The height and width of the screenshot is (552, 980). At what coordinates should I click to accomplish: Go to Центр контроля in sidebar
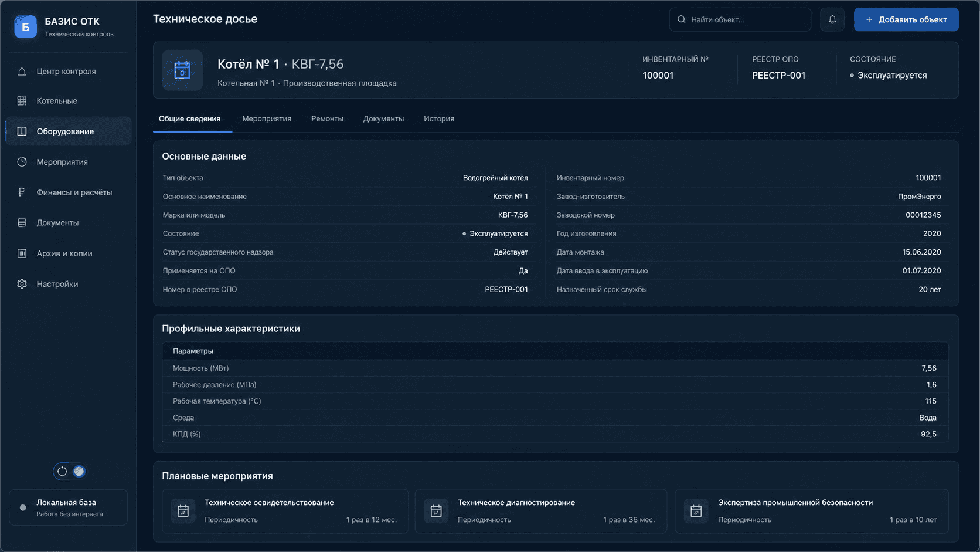tap(69, 72)
